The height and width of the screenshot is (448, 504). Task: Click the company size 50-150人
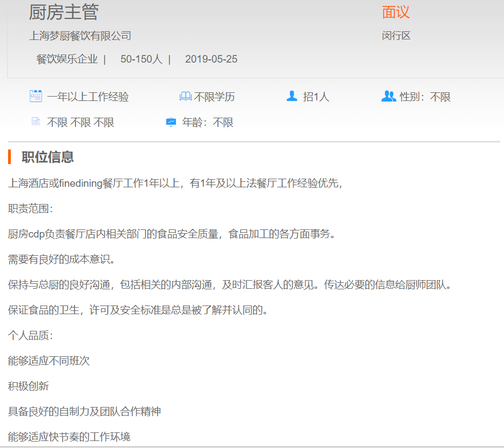141,59
